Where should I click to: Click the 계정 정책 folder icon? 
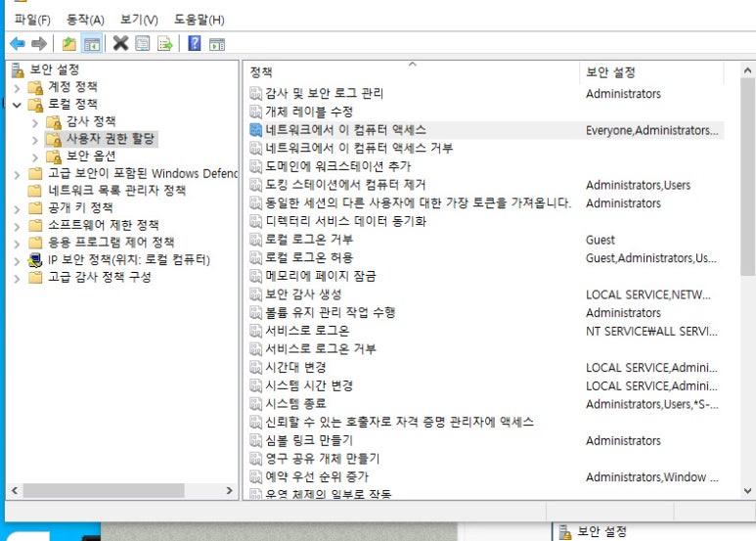pyautogui.click(x=35, y=87)
